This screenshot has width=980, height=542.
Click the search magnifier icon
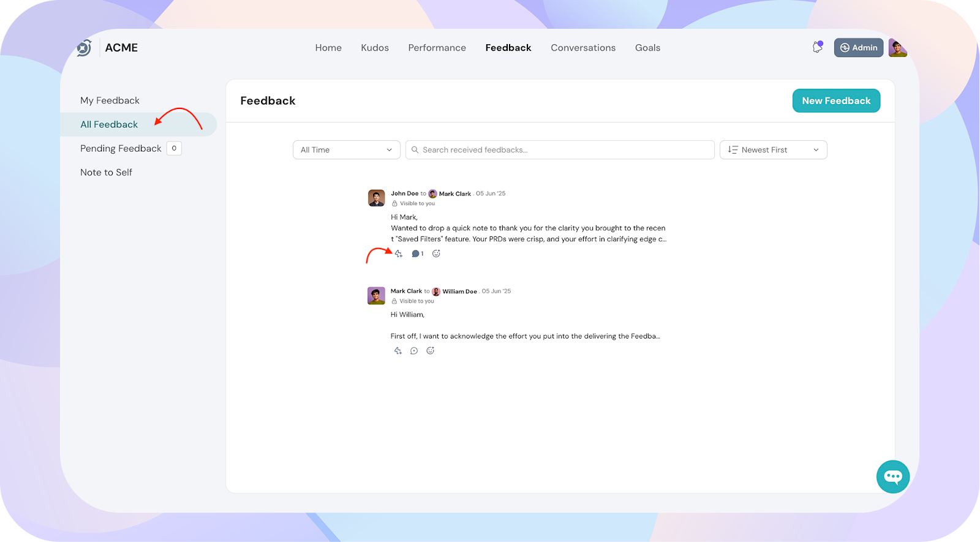[x=415, y=150]
